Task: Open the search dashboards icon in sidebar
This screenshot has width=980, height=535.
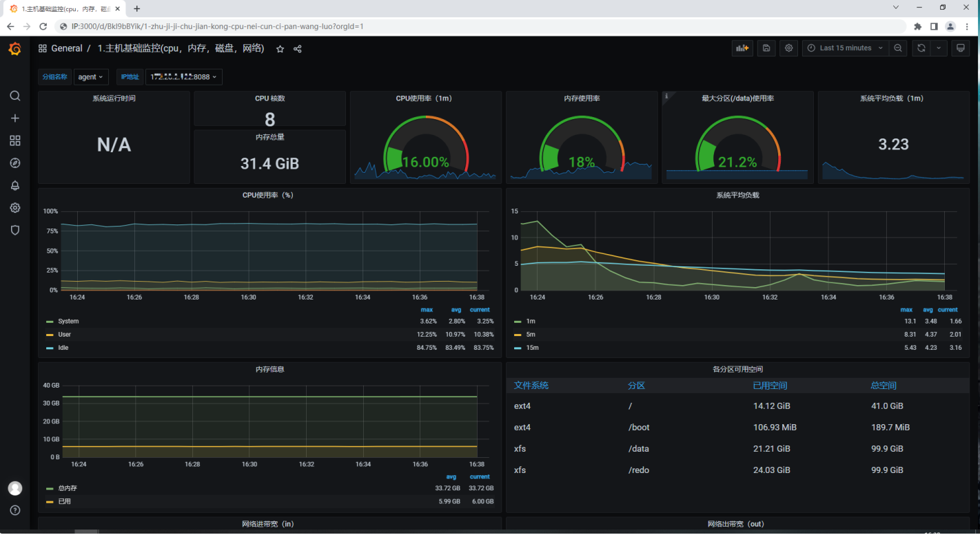Action: tap(15, 96)
